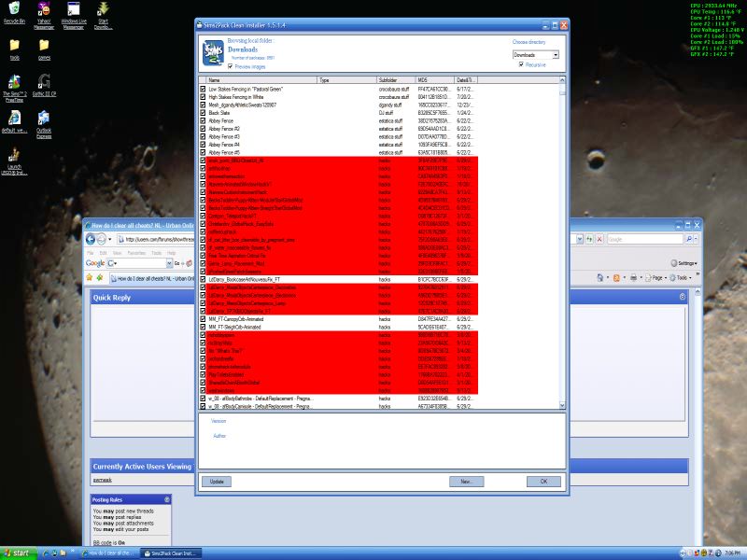Click the browser Back arrow button
Screen dimensions: 747x560
(90, 239)
